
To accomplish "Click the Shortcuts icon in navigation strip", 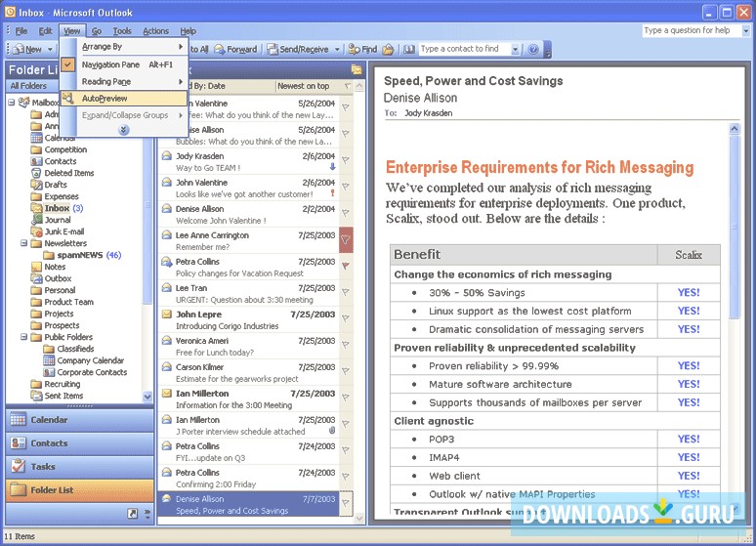I will coord(133,514).
